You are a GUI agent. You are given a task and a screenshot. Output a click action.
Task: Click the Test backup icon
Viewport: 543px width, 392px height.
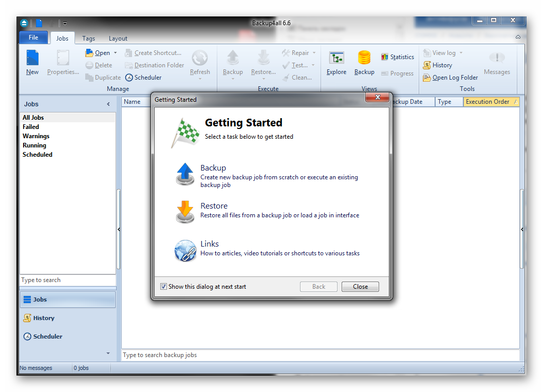point(286,65)
